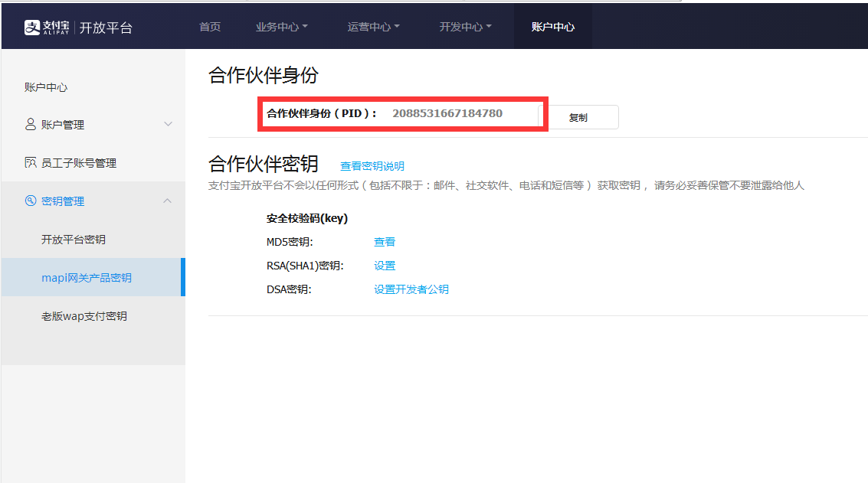Viewport: 868px width, 483px height.
Task: Click the 安全校验码(key) label
Action: tap(307, 219)
